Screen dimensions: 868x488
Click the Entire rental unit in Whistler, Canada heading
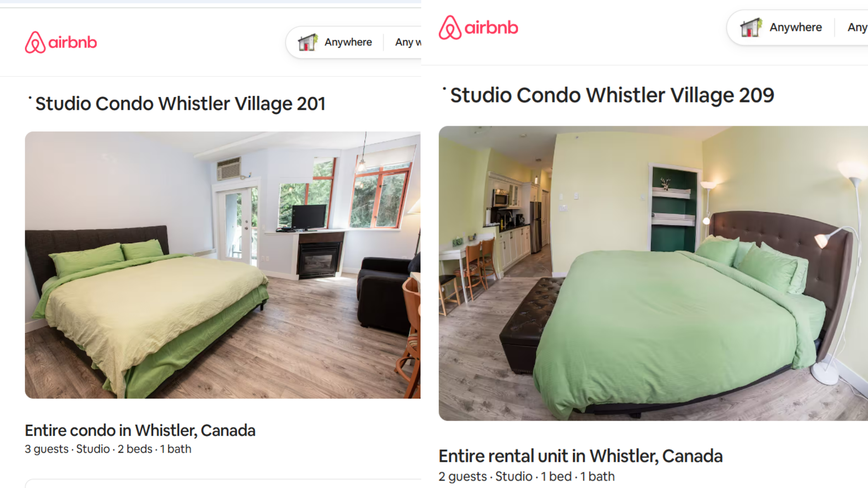[580, 456]
